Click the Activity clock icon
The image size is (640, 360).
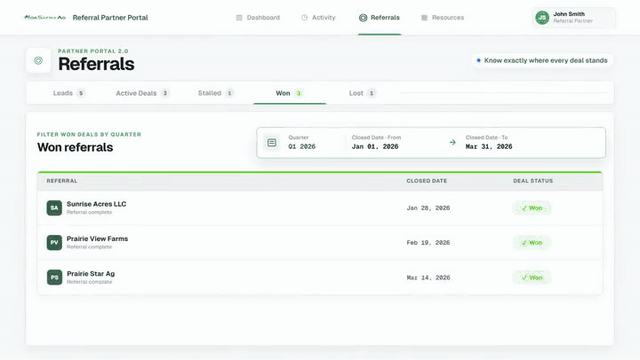pyautogui.click(x=304, y=18)
